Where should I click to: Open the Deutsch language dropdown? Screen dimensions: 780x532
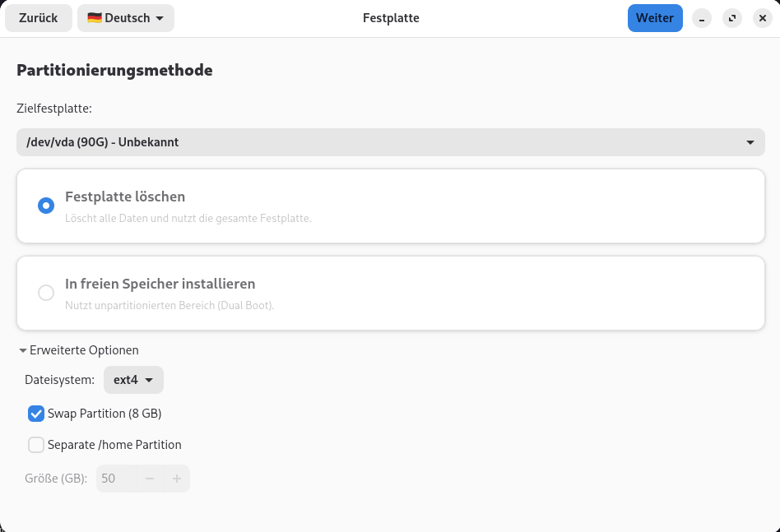coord(126,18)
